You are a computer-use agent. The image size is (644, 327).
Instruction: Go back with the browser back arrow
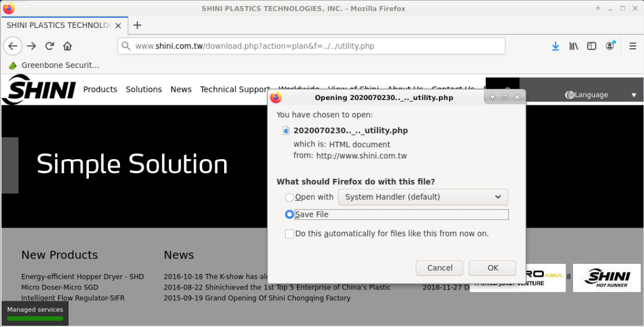click(x=13, y=46)
